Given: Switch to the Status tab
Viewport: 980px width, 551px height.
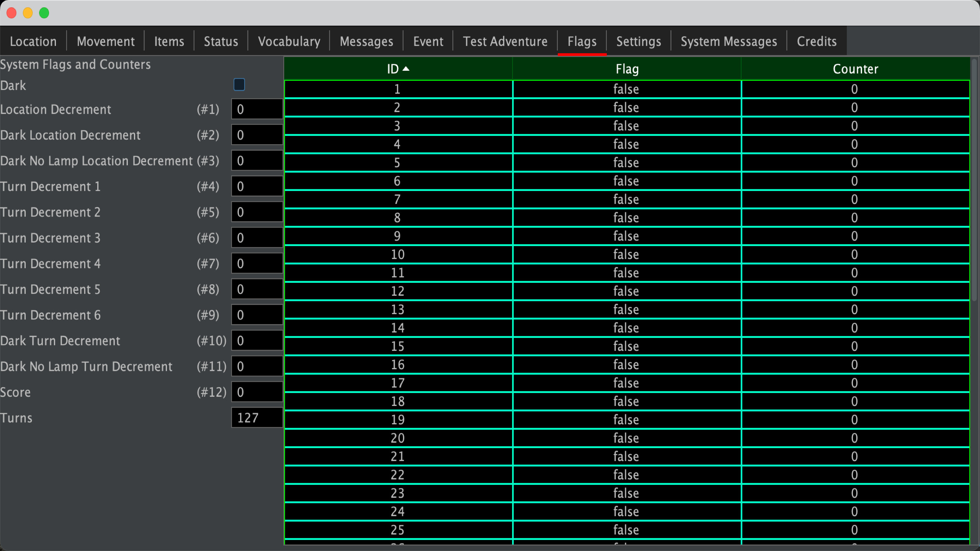Looking at the screenshot, I should [x=221, y=41].
